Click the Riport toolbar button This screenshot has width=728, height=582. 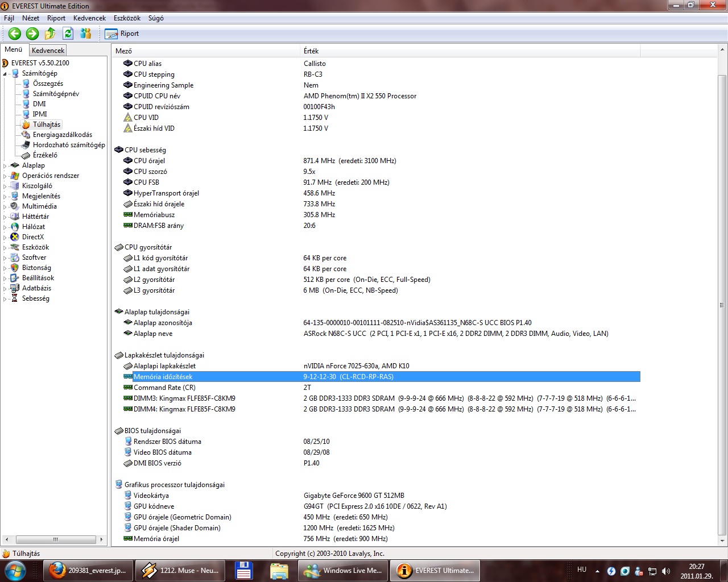coord(122,34)
